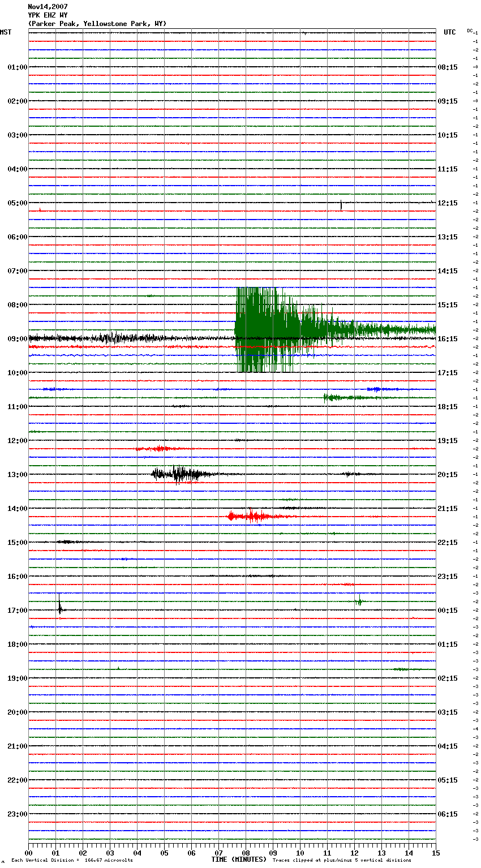Screen dimensions: 481x868
Task: Click minute tick label 00 on bottom axis
Action: tap(28, 853)
